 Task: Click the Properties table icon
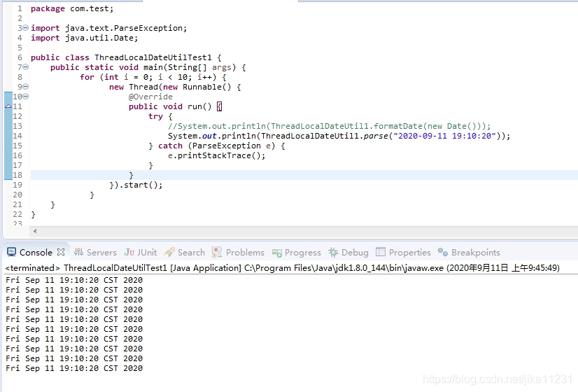pos(381,252)
